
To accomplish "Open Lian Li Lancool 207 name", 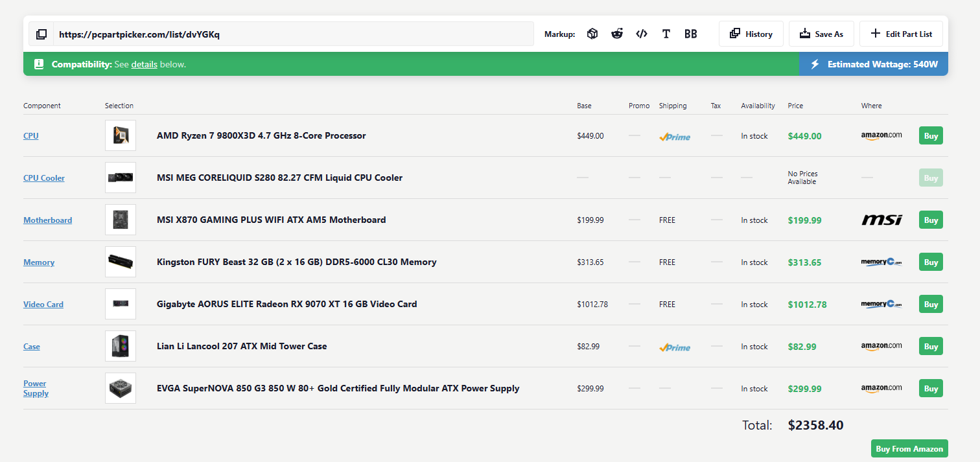I will [x=242, y=346].
